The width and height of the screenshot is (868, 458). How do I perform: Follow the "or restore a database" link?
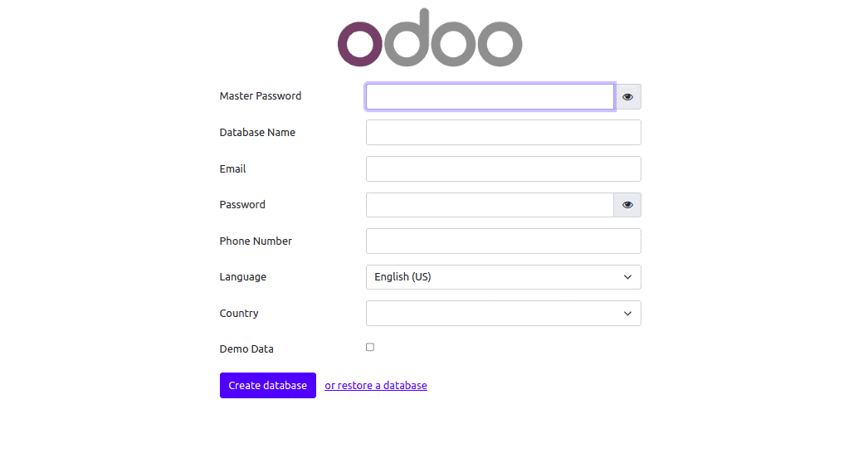tap(376, 386)
